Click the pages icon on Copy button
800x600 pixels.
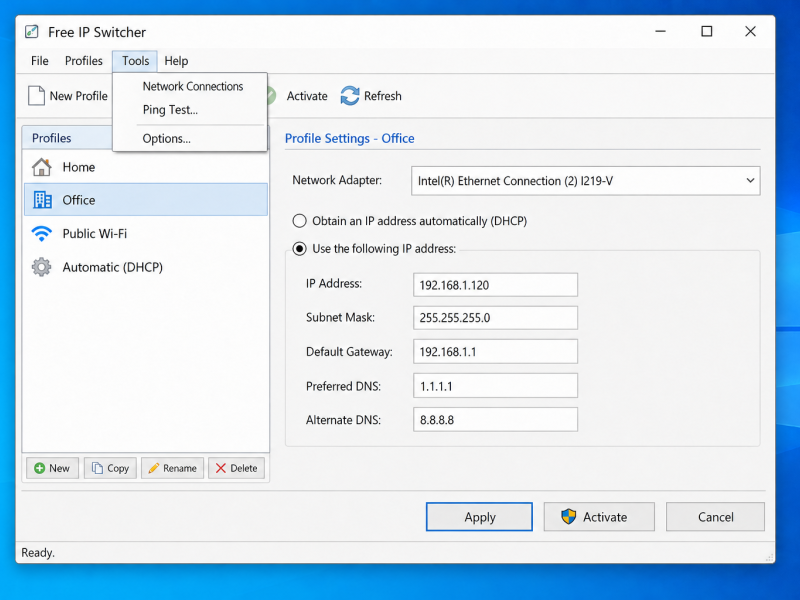pos(97,468)
